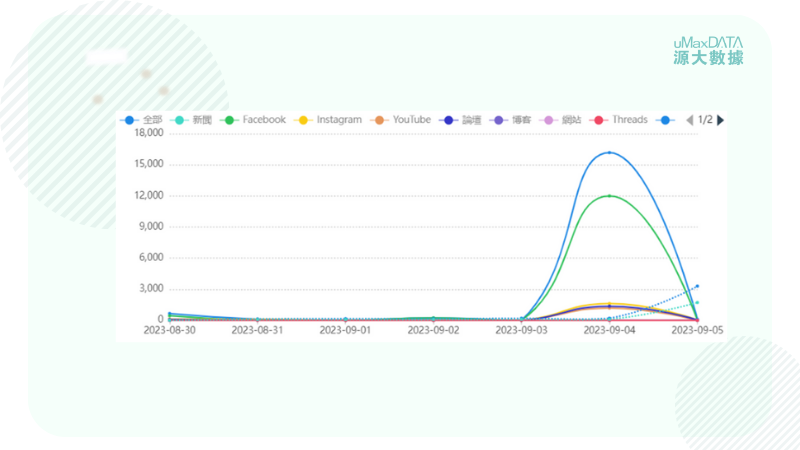Image resolution: width=800 pixels, height=450 pixels.
Task: Click the blue 全部 peak point on 2023-09-04
Action: 610,153
